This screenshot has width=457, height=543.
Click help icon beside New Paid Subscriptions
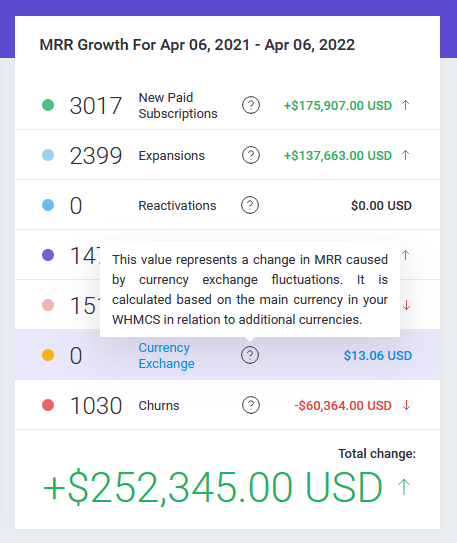coord(251,105)
